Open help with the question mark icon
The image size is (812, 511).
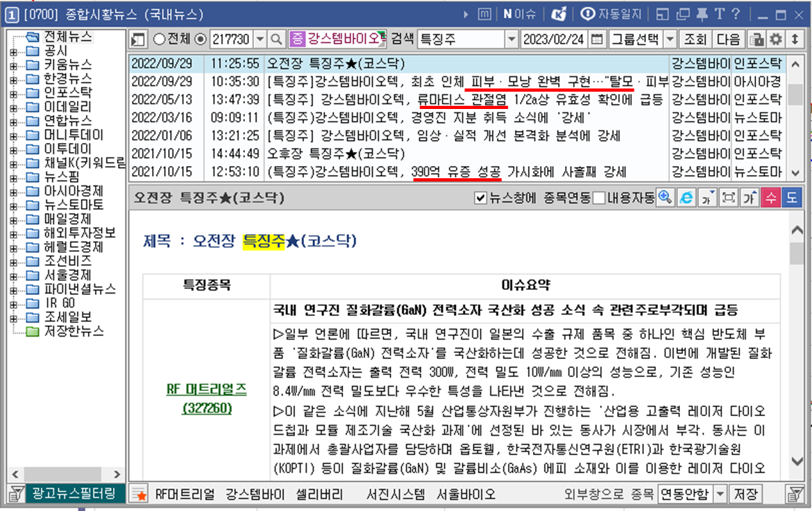736,14
